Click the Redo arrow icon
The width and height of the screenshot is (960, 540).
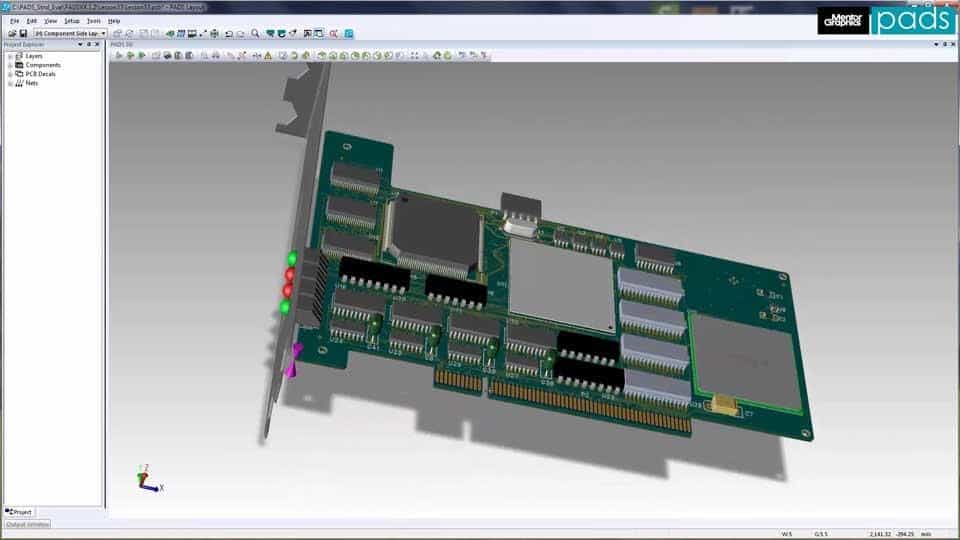pos(242,33)
